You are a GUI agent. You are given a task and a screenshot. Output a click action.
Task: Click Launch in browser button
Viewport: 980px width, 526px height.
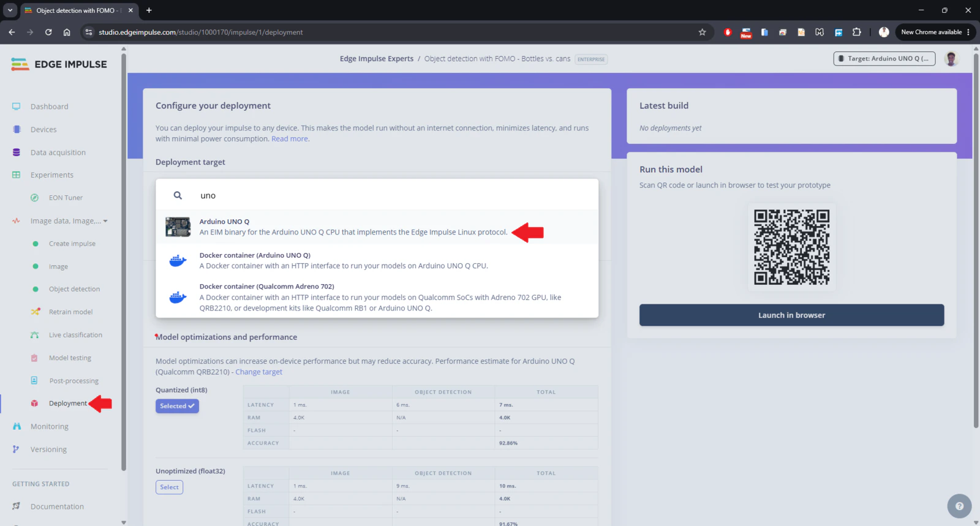point(791,315)
